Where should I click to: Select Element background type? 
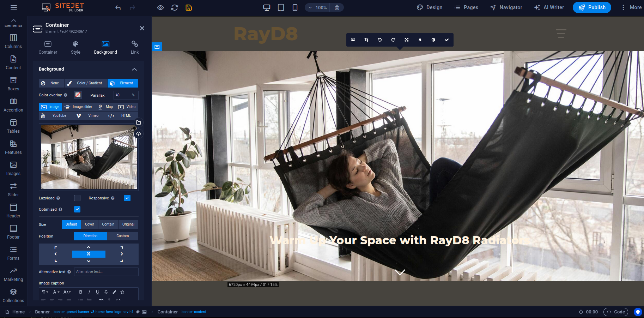[x=123, y=83]
